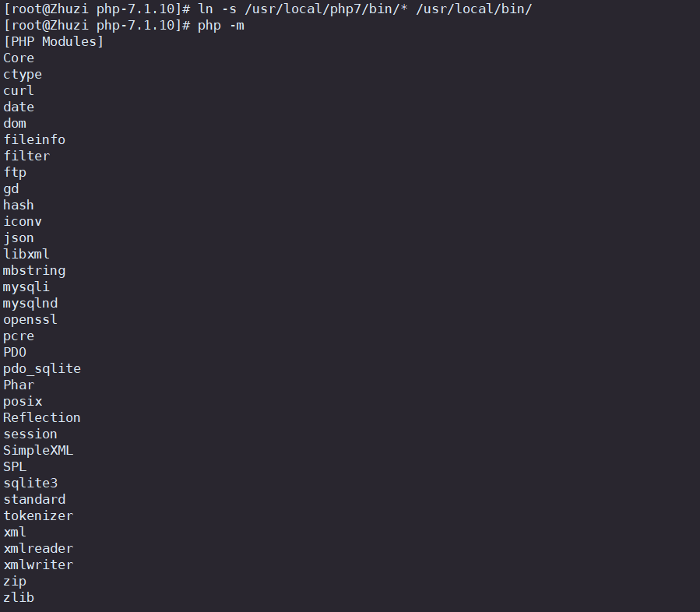The image size is (700, 612).
Task: Click the gd module entry
Action: [x=11, y=189]
